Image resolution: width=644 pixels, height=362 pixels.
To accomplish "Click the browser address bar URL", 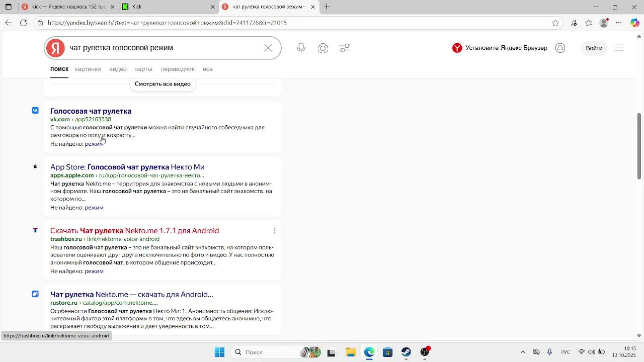I will pos(168,23).
